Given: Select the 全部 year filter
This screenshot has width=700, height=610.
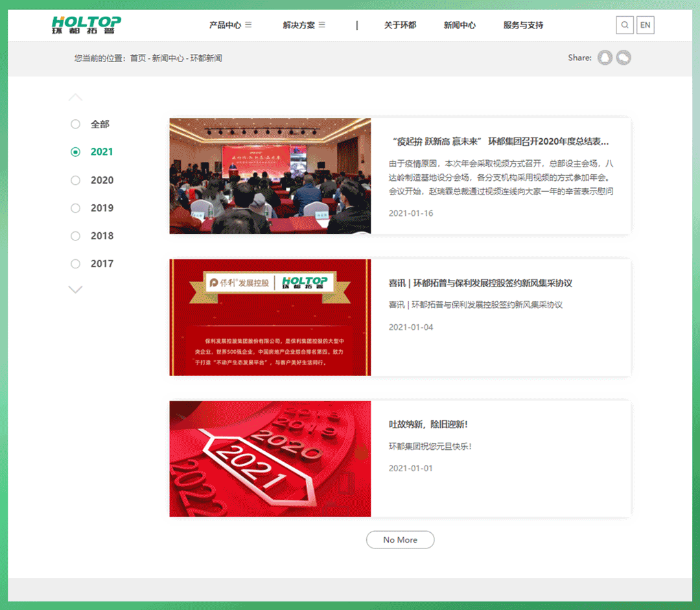Looking at the screenshot, I should [x=90, y=124].
